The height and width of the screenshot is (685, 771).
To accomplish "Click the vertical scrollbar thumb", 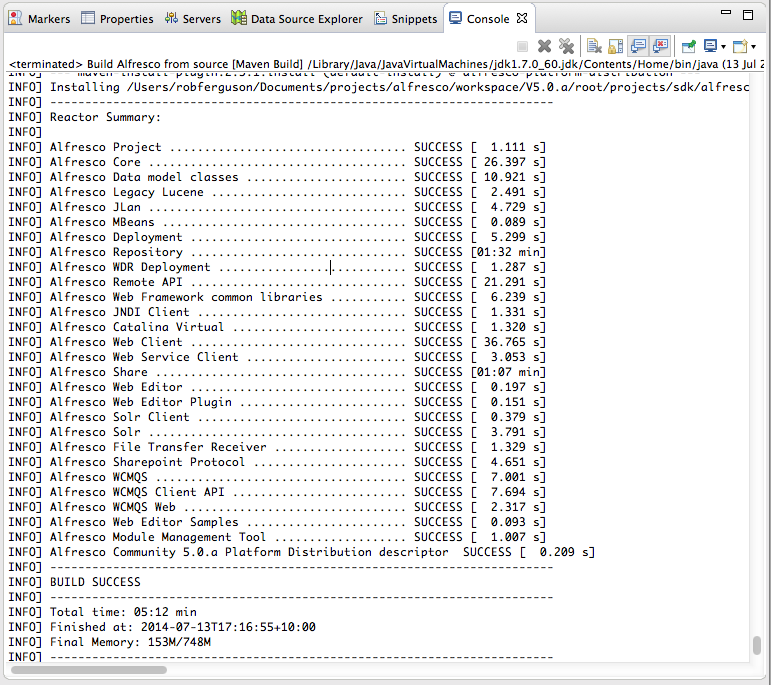I will 757,645.
